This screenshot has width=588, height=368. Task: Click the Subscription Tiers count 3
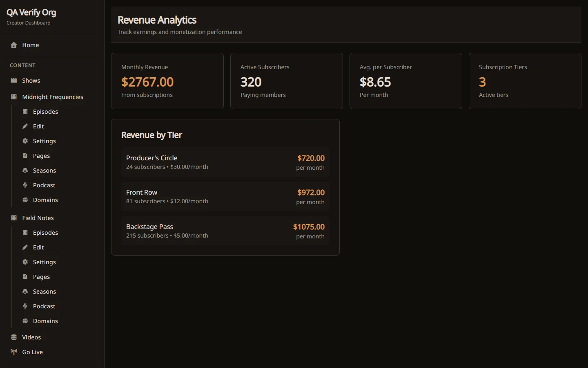[482, 82]
